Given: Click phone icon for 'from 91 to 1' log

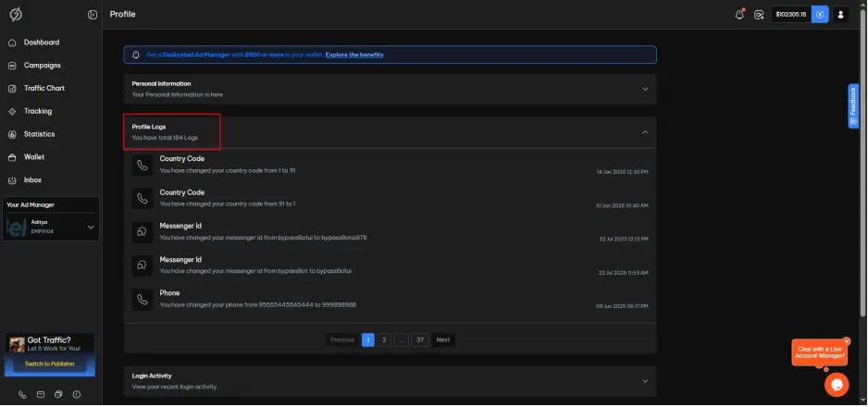Looking at the screenshot, I should (x=143, y=199).
